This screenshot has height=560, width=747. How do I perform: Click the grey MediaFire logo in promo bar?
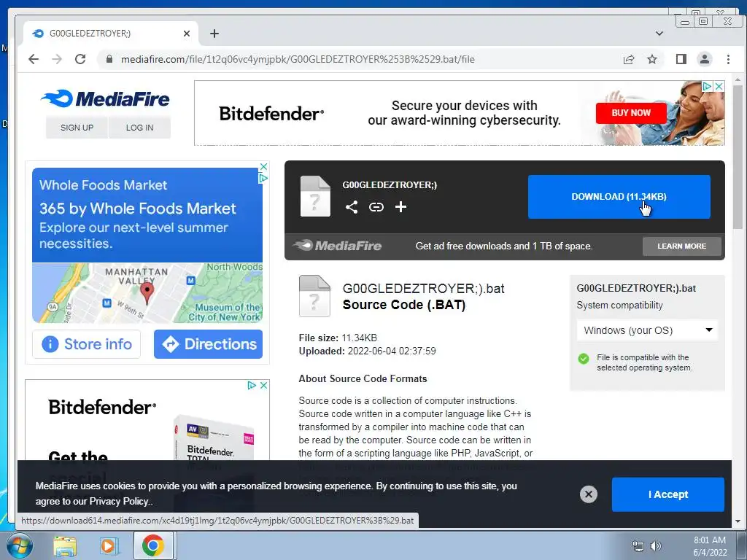point(337,246)
